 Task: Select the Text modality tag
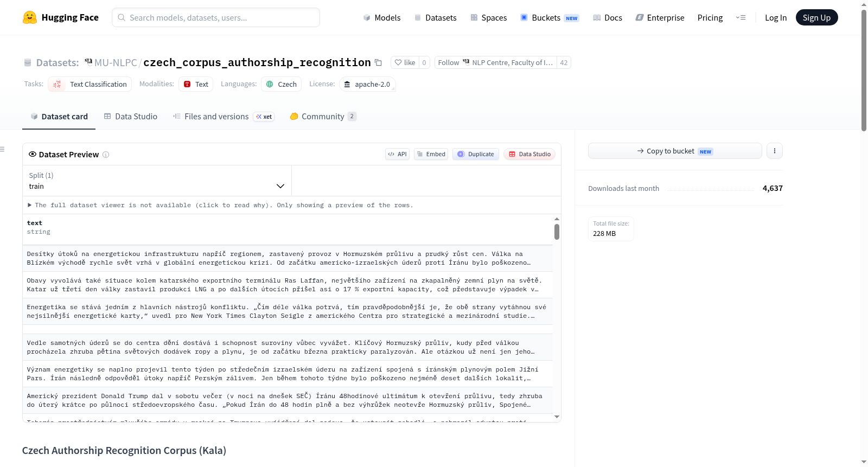click(x=196, y=84)
